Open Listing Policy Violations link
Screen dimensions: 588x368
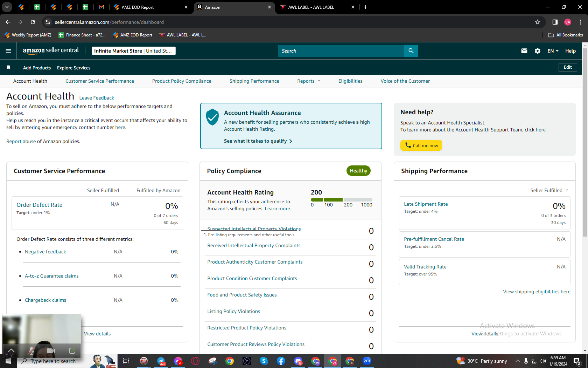(x=234, y=311)
